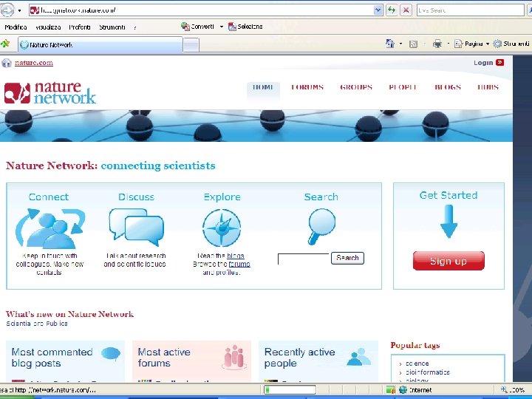532x399 pixels.
Task: Click the RSS feeds toolbar icon
Action: [413, 44]
